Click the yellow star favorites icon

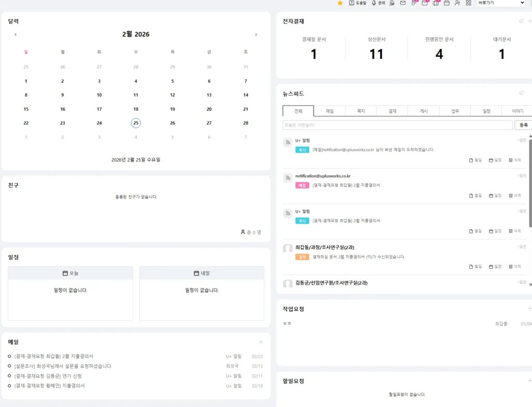coord(340,3)
